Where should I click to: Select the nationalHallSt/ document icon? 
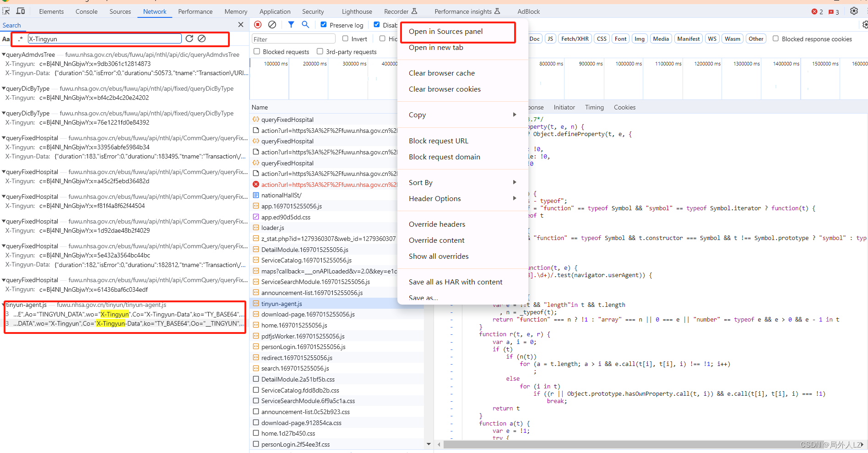[256, 195]
